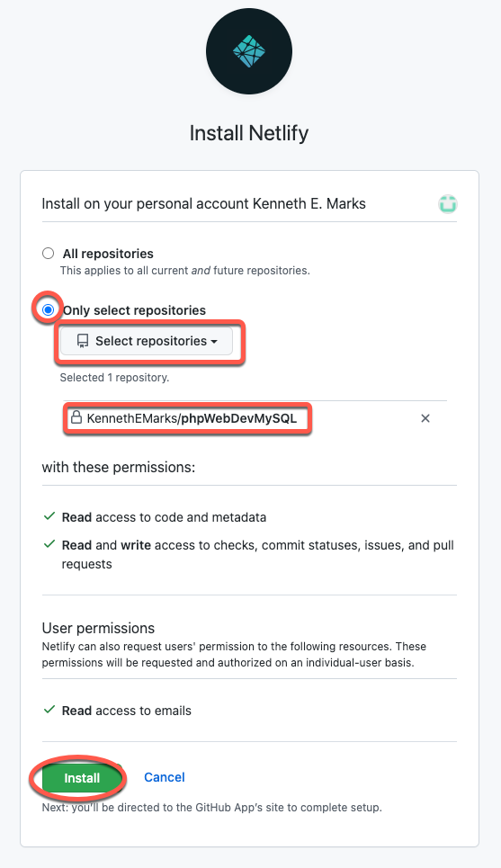
Task: Click the user avatar icon beside account name
Action: 448,203
